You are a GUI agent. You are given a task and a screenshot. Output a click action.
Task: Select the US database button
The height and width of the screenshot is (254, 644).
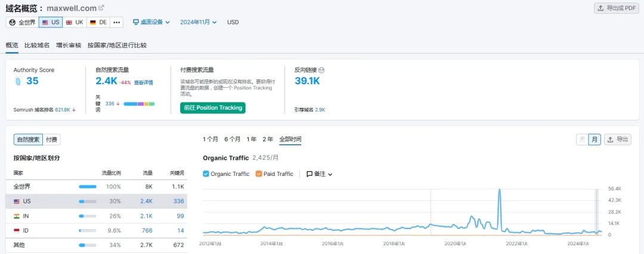point(51,22)
